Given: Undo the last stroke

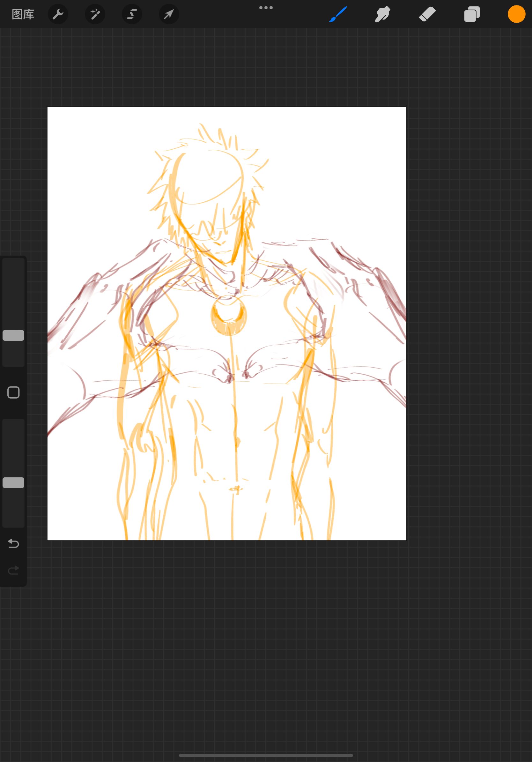Looking at the screenshot, I should 13,543.
